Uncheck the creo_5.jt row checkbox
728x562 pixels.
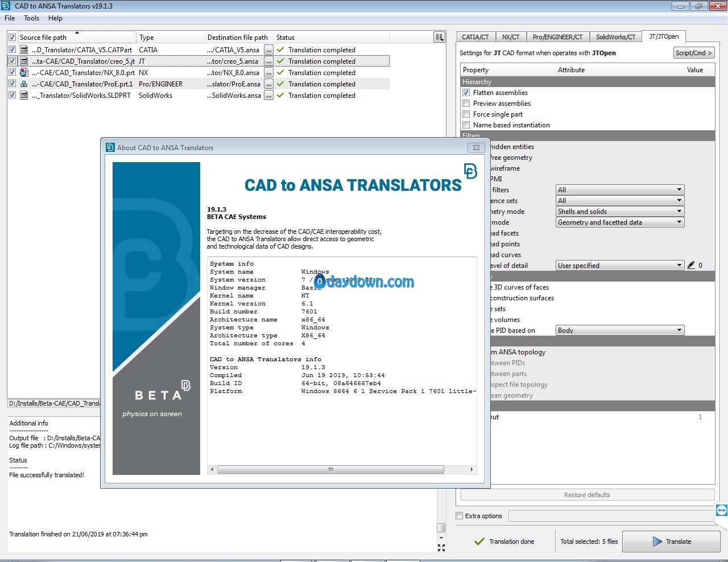pos(12,61)
